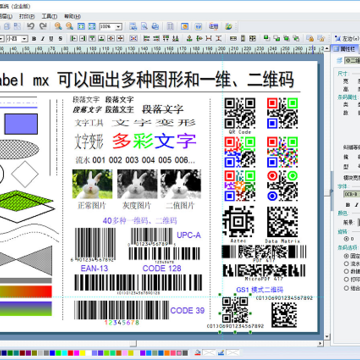Click the align bottom edges icon
This screenshot has width=360, height=360.
pos(102,39)
